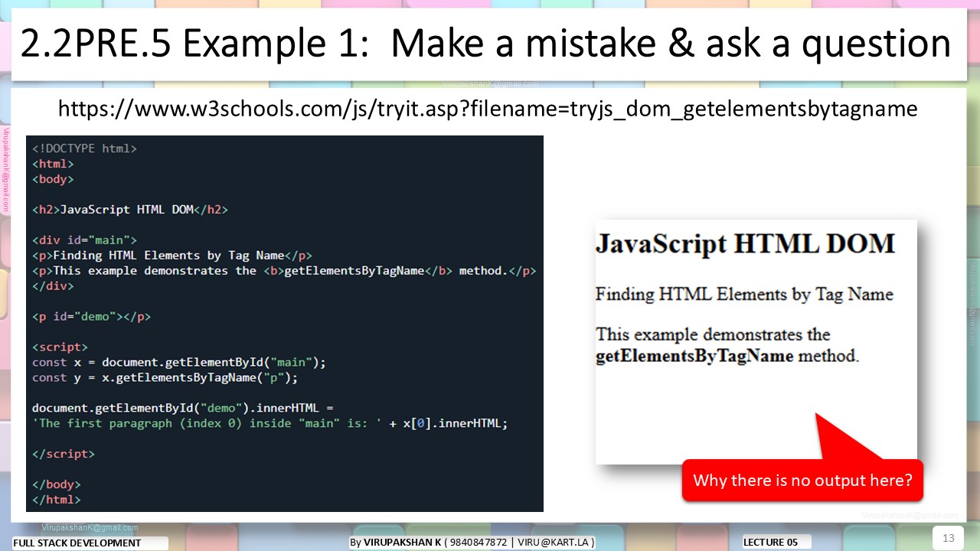The height and width of the screenshot is (551, 980).
Task: Click the '<div id="main">' code line
Action: click(84, 240)
